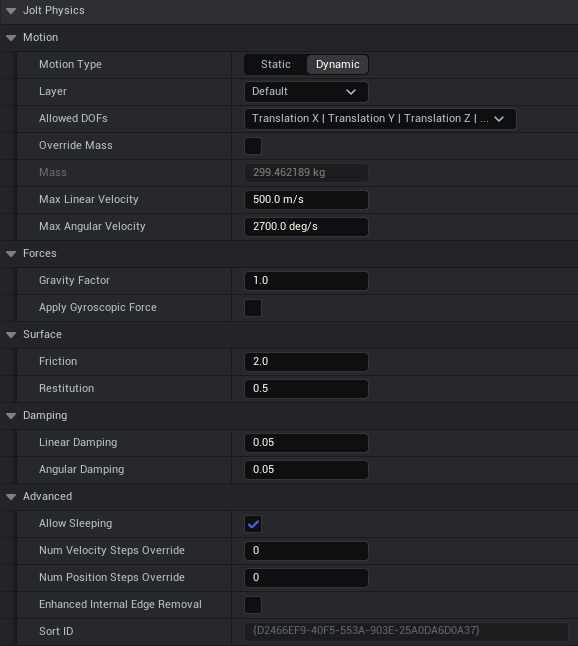The width and height of the screenshot is (578, 646).
Task: Click the Motion Type label
Action: point(70,64)
